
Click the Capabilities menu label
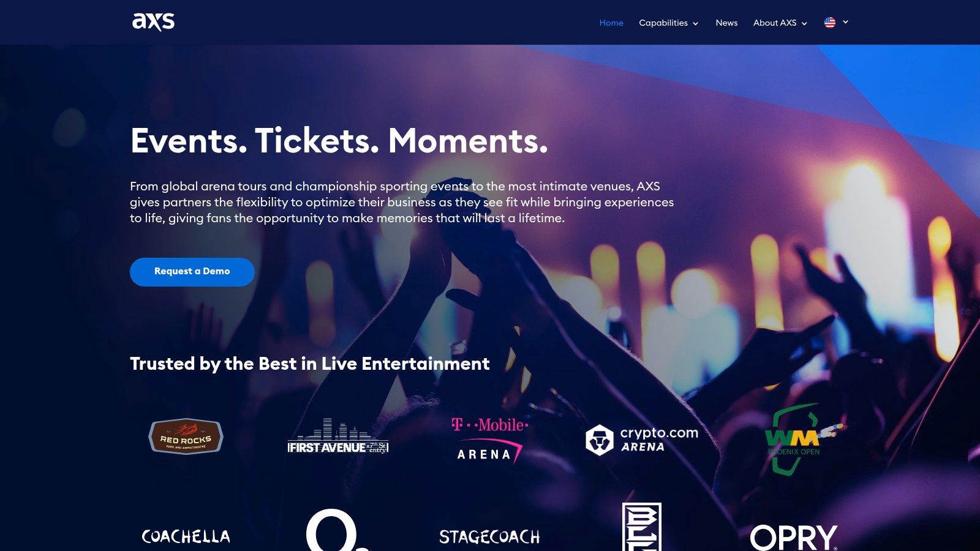pos(663,23)
